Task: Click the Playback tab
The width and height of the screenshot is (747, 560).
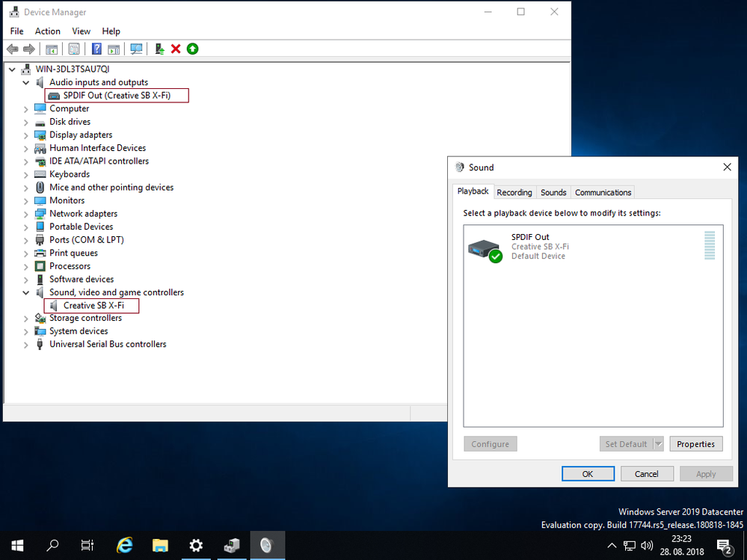Action: click(x=473, y=191)
